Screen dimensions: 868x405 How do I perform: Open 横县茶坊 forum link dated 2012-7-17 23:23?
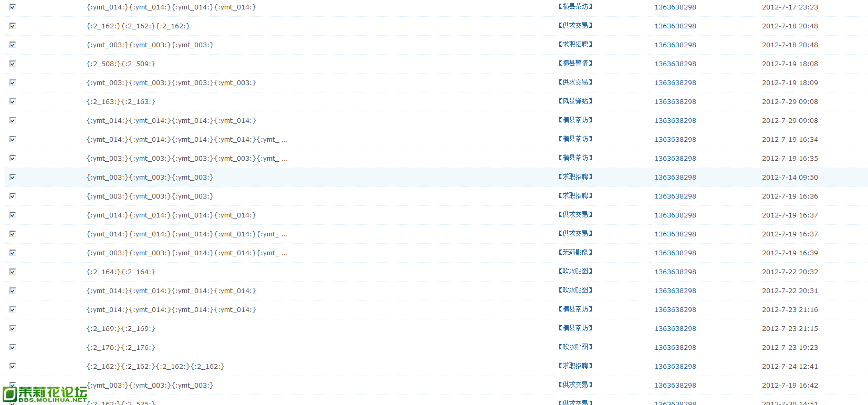tap(576, 7)
